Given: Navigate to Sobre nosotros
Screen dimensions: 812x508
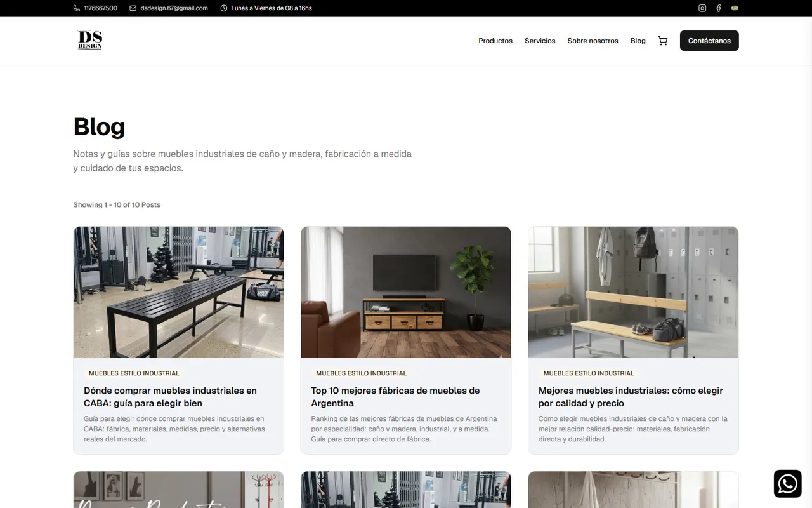Looking at the screenshot, I should 593,41.
